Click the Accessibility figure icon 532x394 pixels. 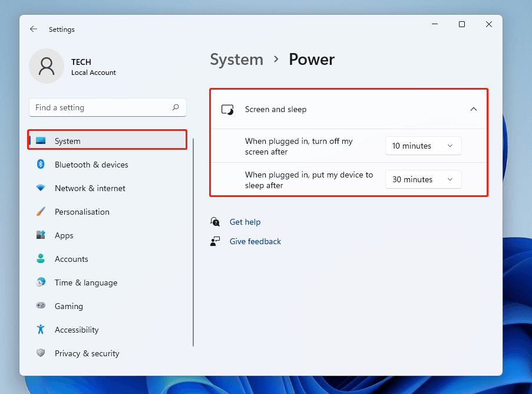(x=41, y=330)
